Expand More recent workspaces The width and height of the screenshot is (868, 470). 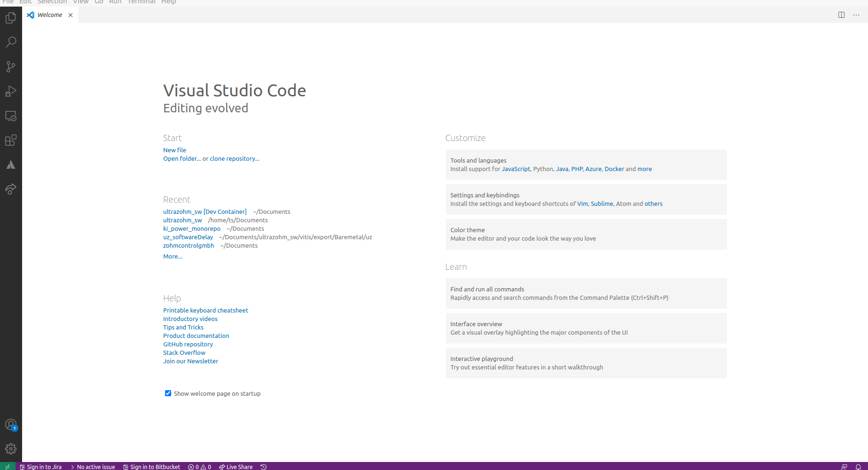click(172, 256)
